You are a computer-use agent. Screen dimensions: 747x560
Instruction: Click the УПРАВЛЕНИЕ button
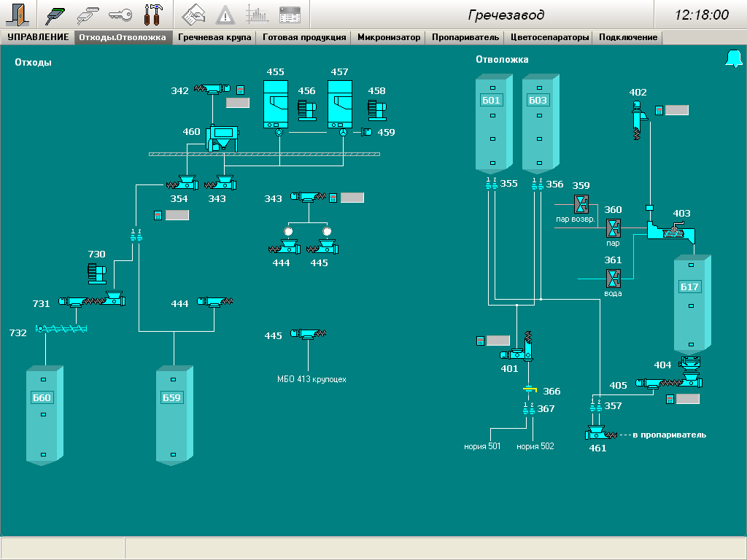[x=38, y=37]
